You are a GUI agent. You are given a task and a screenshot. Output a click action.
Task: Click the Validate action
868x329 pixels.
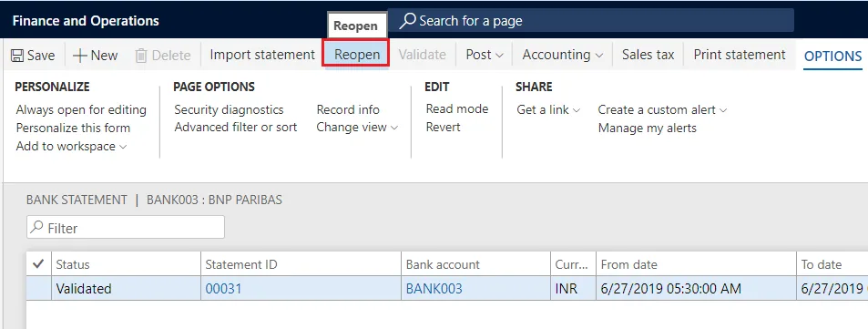(423, 55)
